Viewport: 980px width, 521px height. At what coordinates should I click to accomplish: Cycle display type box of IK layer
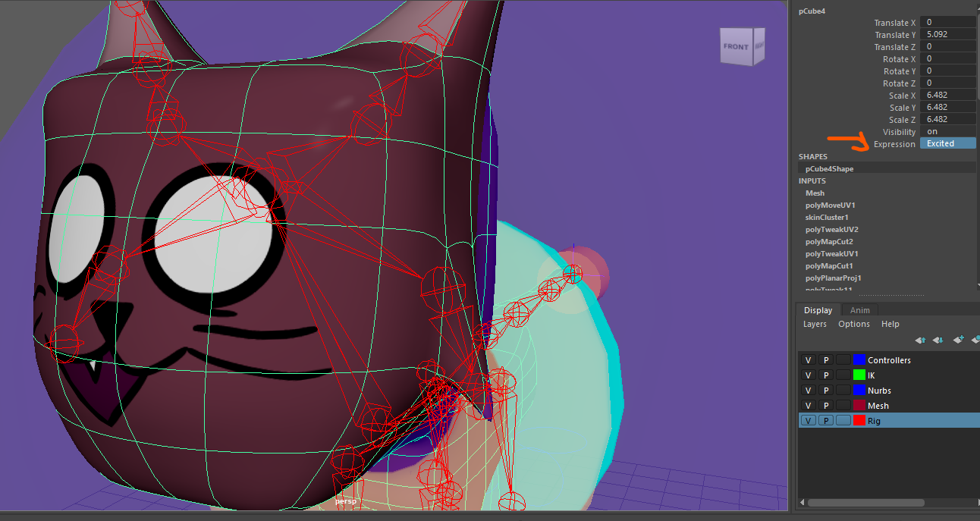[x=843, y=375]
